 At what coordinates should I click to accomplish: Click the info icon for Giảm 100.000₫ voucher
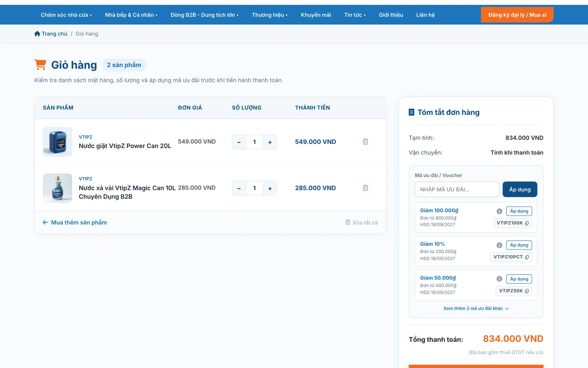pos(499,211)
